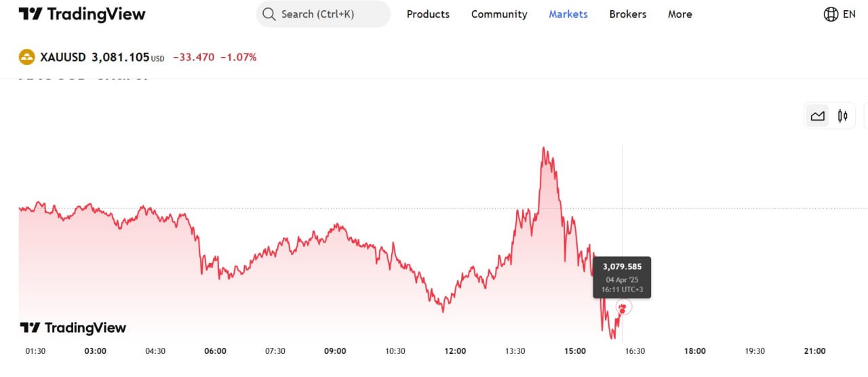Click the magnifier icon in the search bar
868x377 pixels.
click(269, 14)
